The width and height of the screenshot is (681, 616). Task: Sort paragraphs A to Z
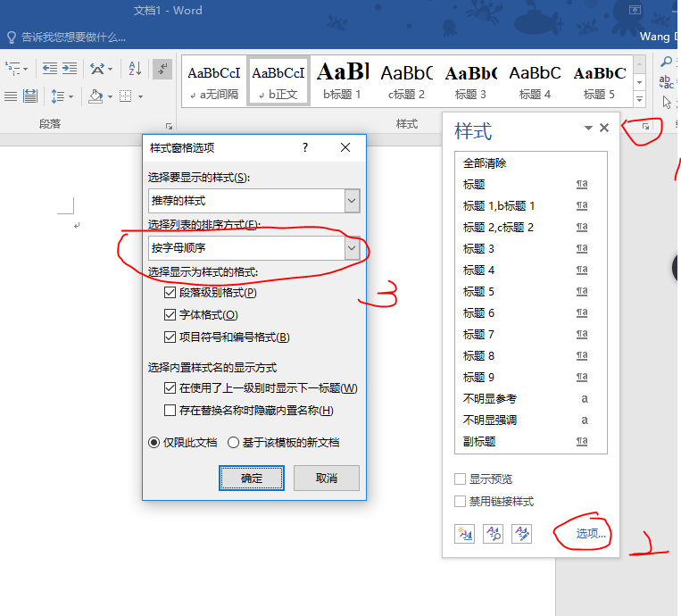tap(135, 69)
